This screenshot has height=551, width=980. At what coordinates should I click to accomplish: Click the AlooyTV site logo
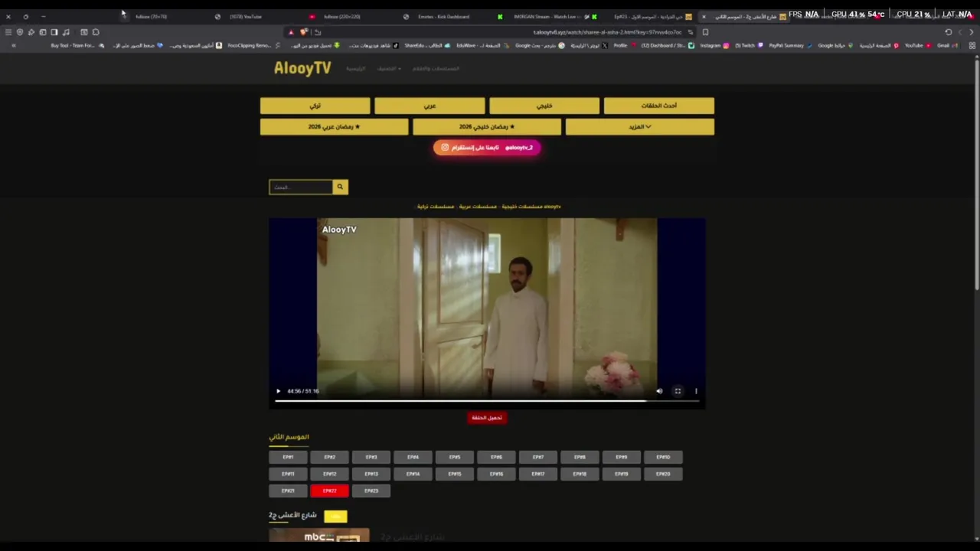[302, 68]
